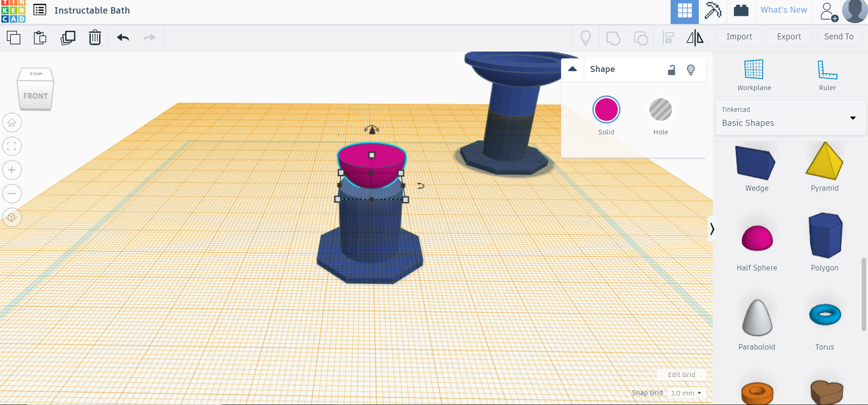The width and height of the screenshot is (868, 405).
Task: Undo the last action
Action: (x=123, y=38)
